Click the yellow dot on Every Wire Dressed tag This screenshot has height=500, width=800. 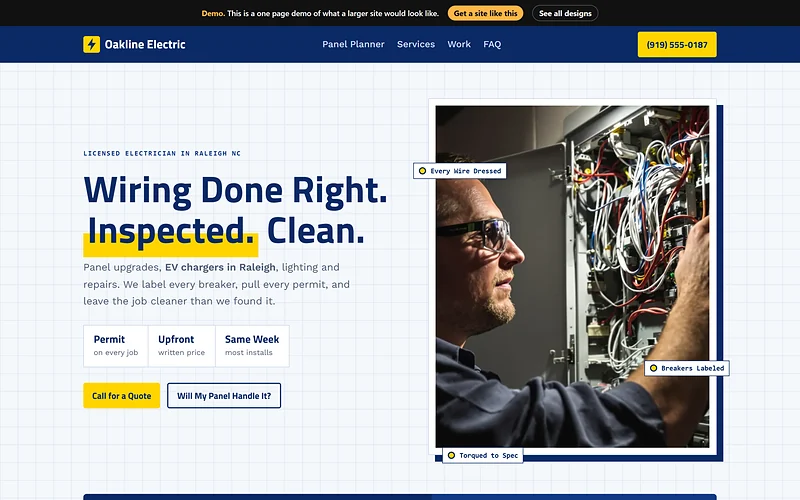(x=422, y=171)
